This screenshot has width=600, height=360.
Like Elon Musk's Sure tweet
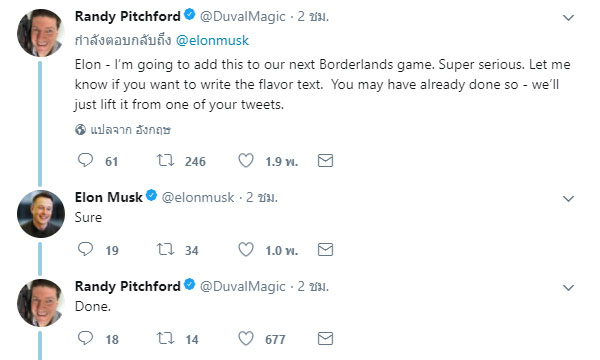[x=246, y=249]
